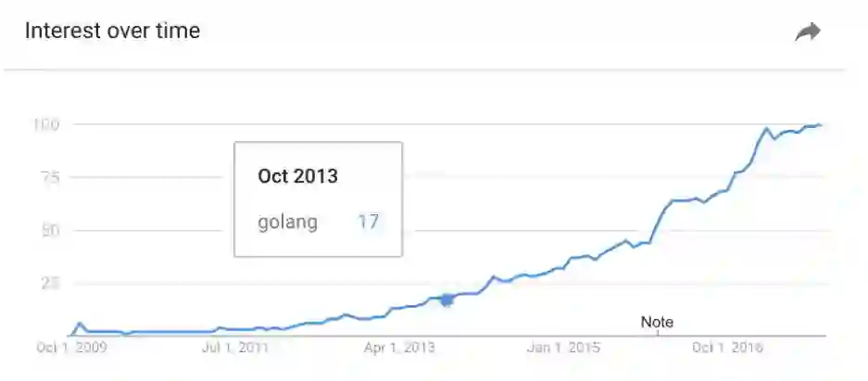
Task: Click the tick mark beneath the Note label
Action: (657, 333)
